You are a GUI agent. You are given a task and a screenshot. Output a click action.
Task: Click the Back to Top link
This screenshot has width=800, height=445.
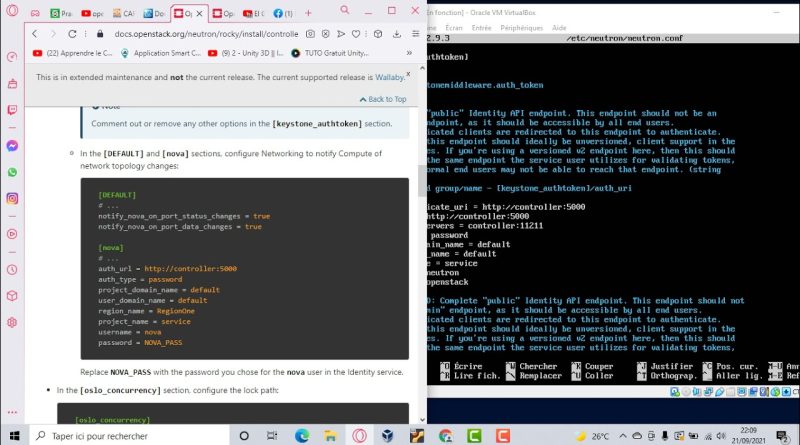point(383,99)
